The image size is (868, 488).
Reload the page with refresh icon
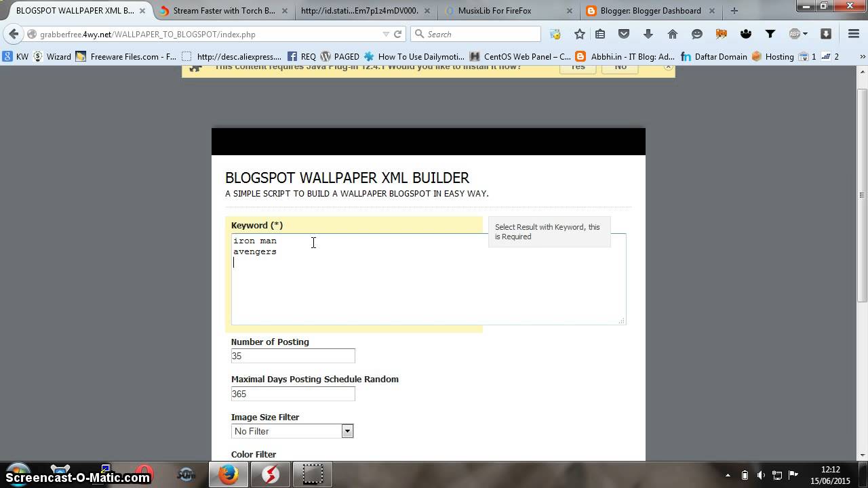(x=398, y=34)
